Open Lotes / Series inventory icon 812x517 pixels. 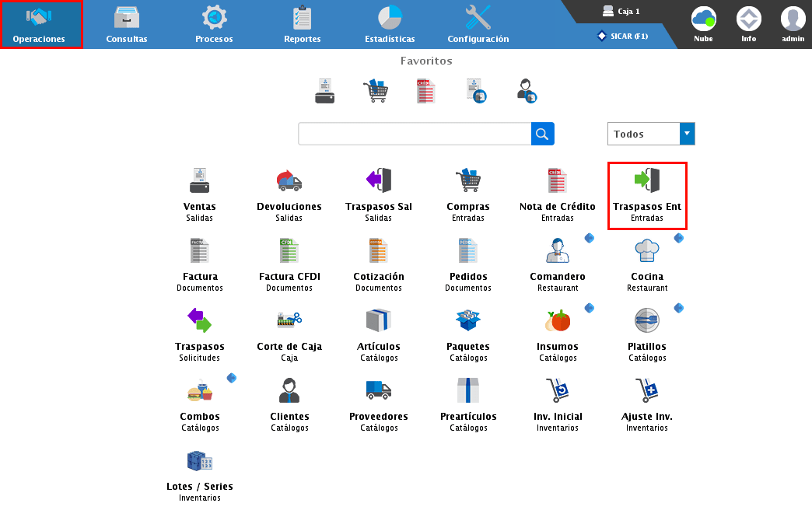tap(200, 462)
